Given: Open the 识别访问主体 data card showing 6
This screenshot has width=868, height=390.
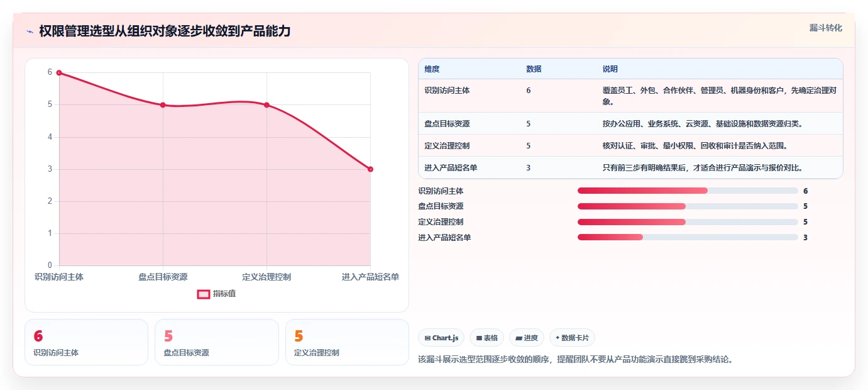Looking at the screenshot, I should pyautogui.click(x=86, y=342).
